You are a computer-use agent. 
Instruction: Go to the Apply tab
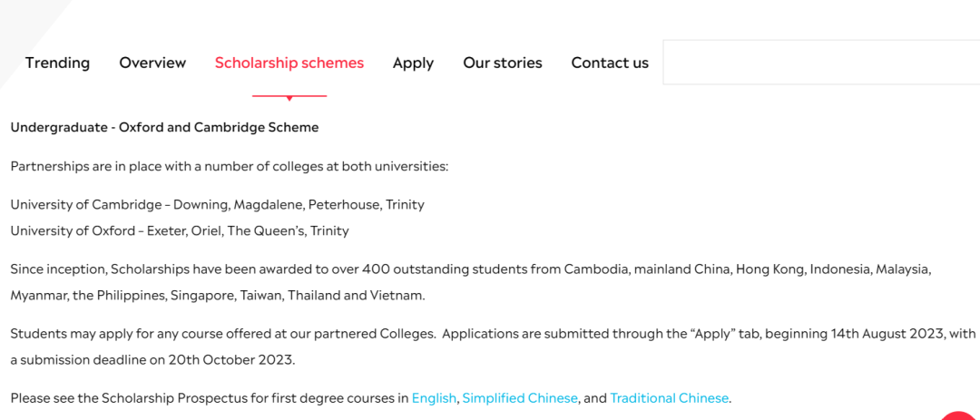point(413,63)
